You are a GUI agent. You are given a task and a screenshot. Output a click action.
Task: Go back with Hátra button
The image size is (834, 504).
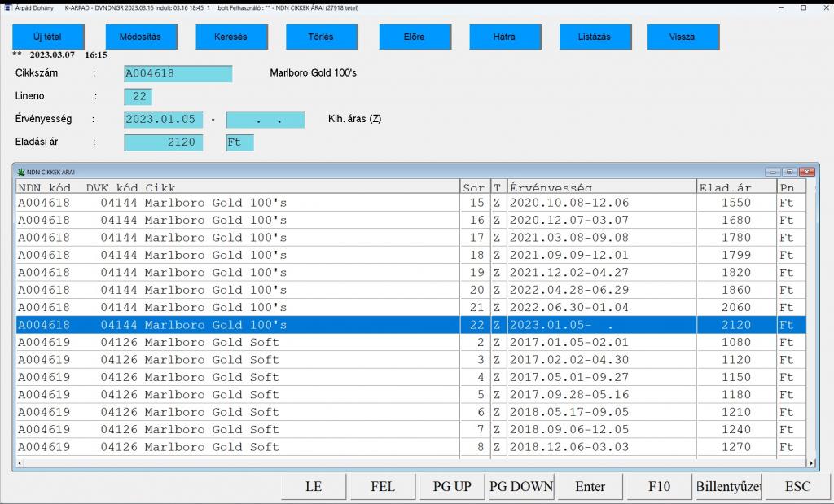pyautogui.click(x=504, y=37)
